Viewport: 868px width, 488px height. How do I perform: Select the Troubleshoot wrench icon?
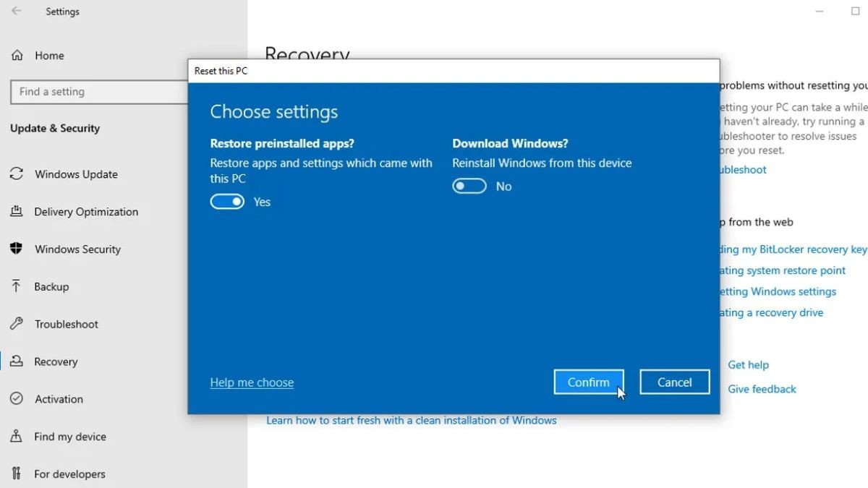pyautogui.click(x=15, y=324)
